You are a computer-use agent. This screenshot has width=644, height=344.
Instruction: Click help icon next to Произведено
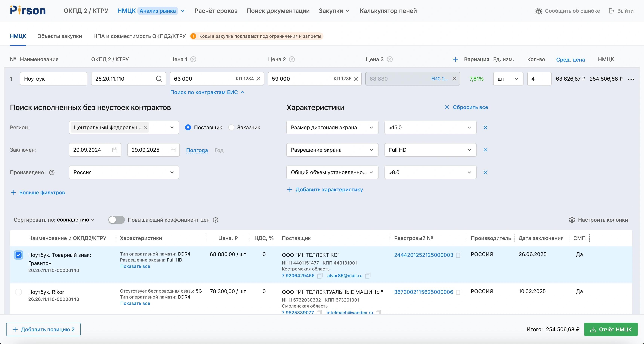coord(52,172)
